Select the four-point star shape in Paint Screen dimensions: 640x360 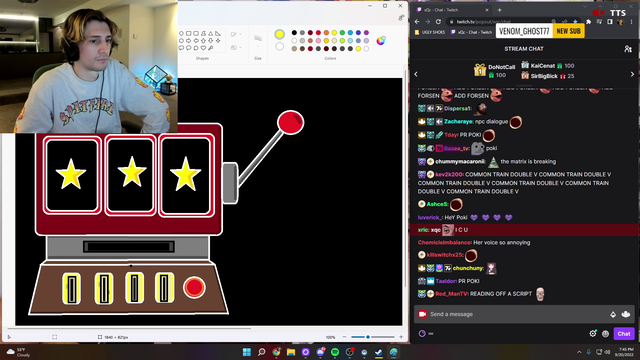(x=218, y=40)
